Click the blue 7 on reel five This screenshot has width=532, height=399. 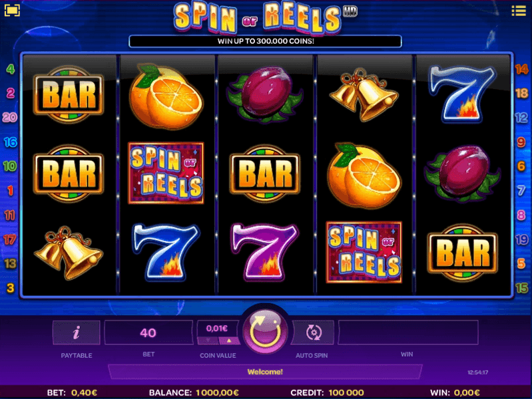point(462,94)
